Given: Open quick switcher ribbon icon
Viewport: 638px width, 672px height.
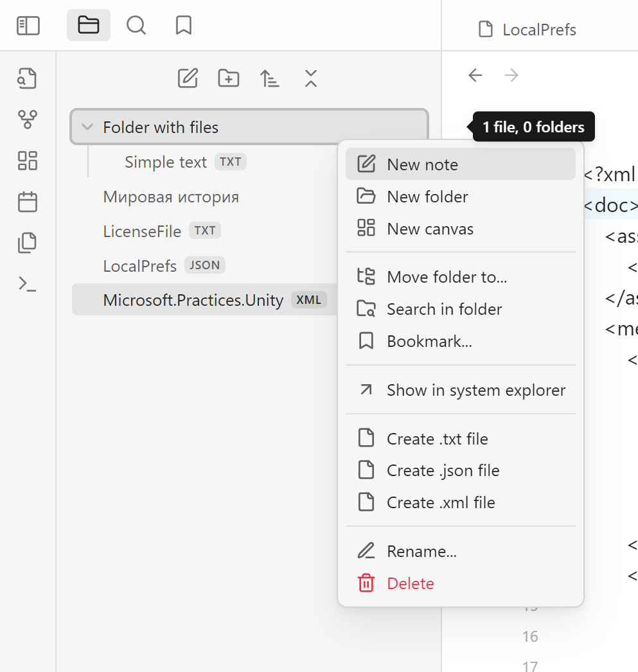Looking at the screenshot, I should 27,78.
